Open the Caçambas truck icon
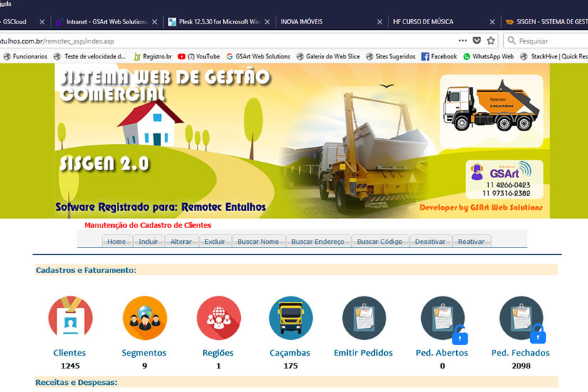Image resolution: width=588 pixels, height=392 pixels. 291,318
